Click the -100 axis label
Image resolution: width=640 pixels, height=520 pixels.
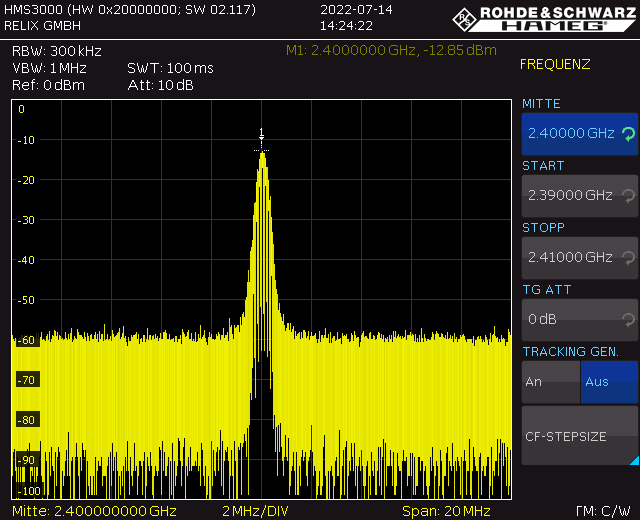pyautogui.click(x=29, y=491)
